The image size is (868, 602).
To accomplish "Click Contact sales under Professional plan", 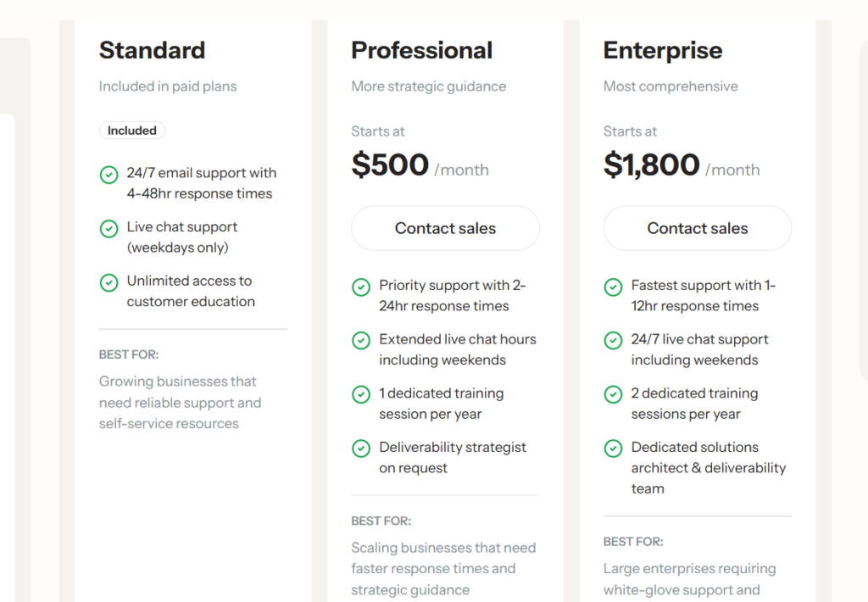I will coord(445,228).
